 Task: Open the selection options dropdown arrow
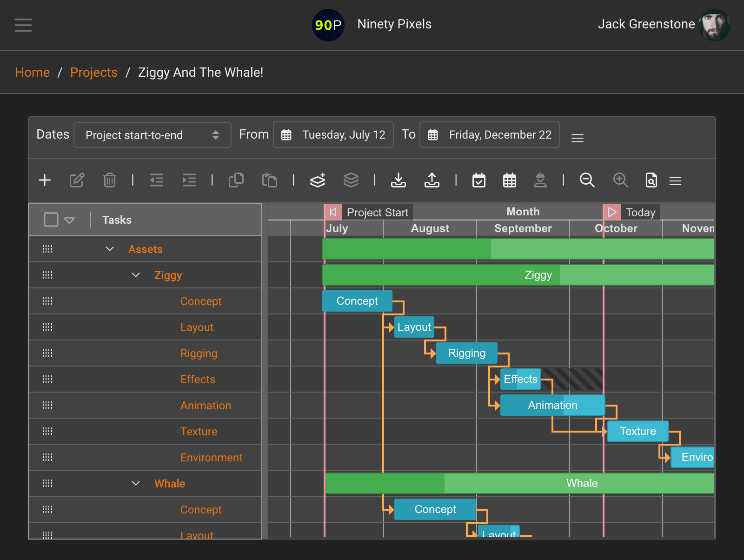tap(69, 220)
